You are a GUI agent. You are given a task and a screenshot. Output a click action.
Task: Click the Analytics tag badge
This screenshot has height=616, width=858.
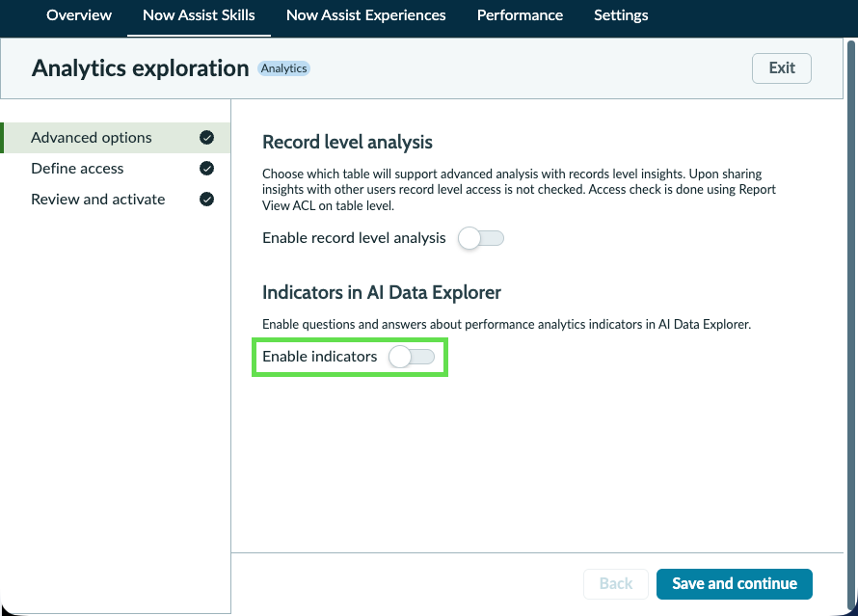coord(284,68)
